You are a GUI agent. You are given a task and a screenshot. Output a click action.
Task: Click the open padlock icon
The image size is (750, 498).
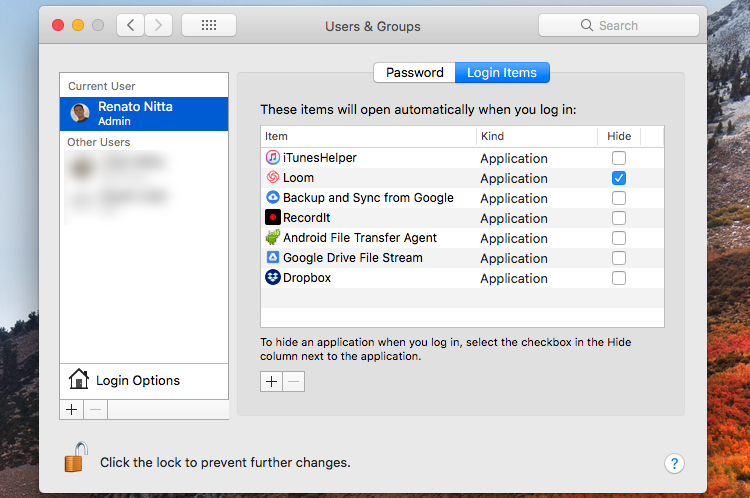tap(77, 457)
